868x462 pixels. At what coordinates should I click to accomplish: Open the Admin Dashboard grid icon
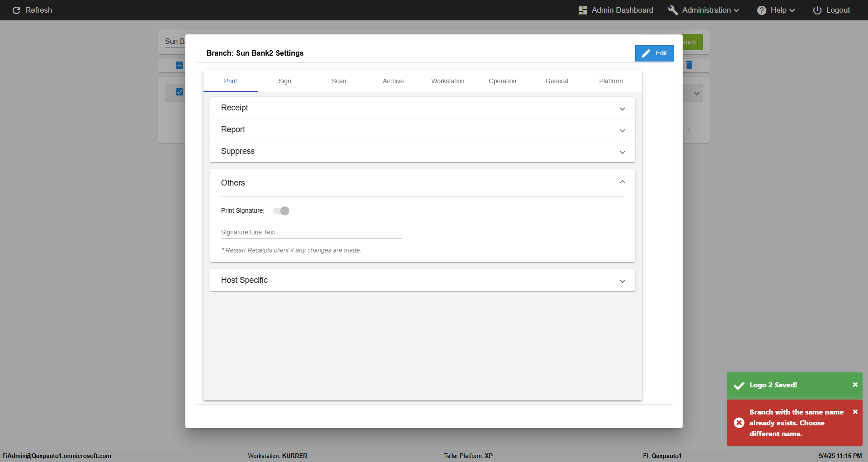pyautogui.click(x=583, y=10)
